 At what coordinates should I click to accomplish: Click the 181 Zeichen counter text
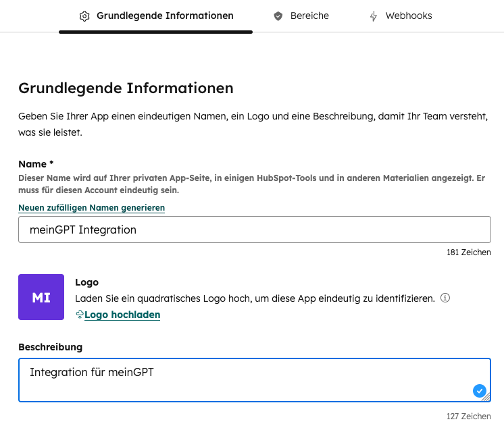pyautogui.click(x=469, y=252)
